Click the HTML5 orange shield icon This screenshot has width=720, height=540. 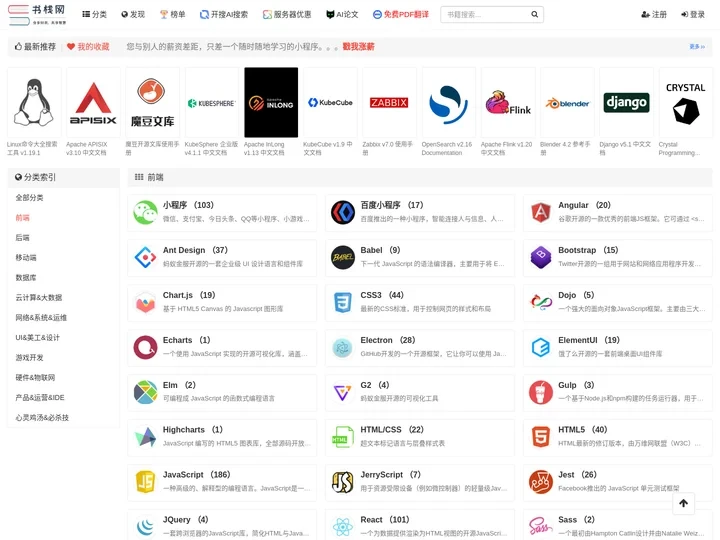pyautogui.click(x=541, y=437)
